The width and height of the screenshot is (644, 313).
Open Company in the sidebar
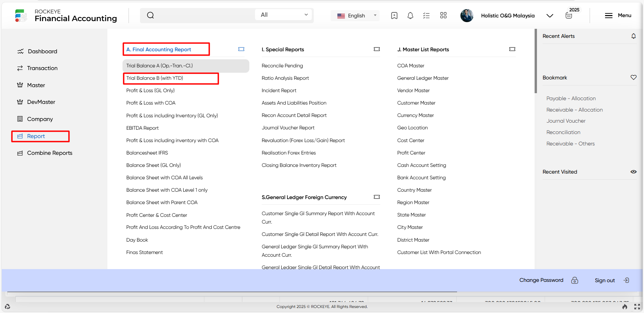[35, 119]
